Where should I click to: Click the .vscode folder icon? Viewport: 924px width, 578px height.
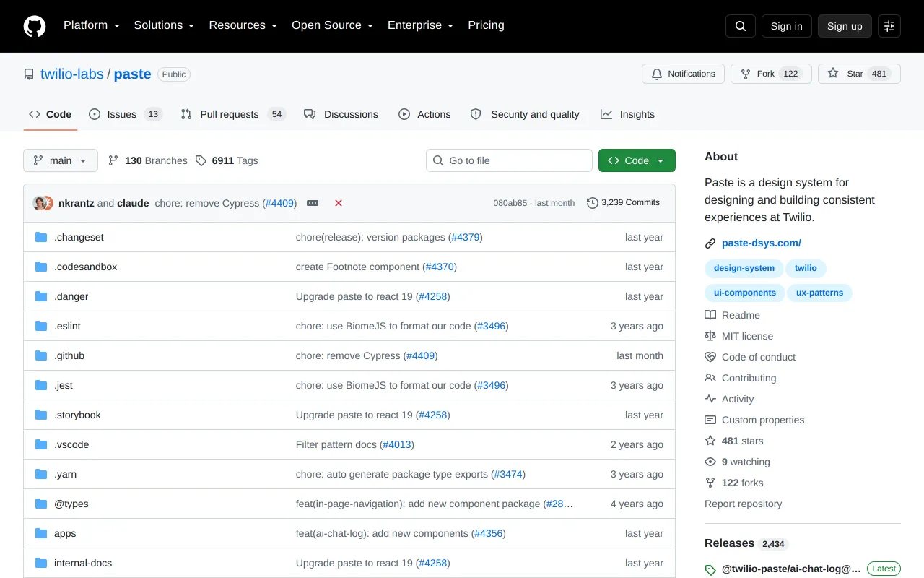(41, 444)
